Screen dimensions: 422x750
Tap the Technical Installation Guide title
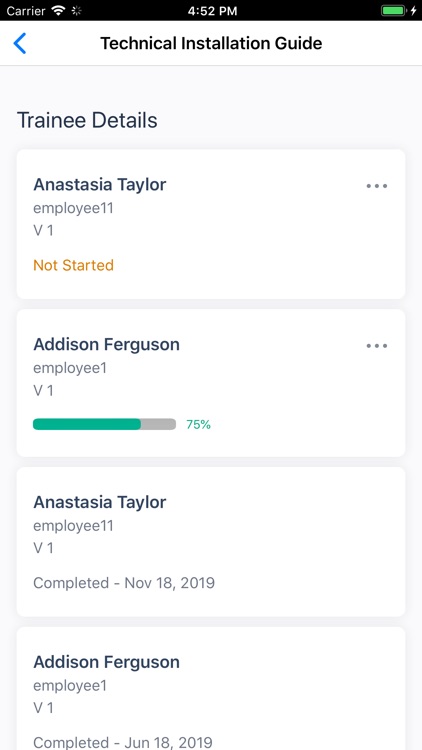click(211, 44)
